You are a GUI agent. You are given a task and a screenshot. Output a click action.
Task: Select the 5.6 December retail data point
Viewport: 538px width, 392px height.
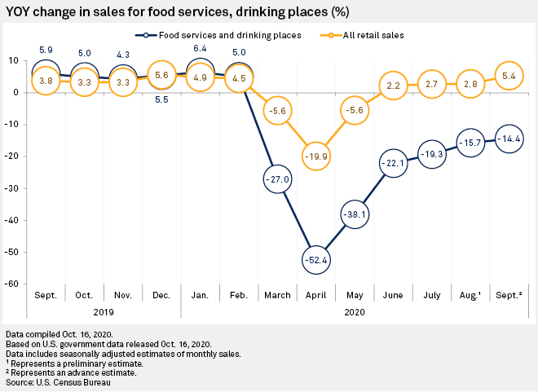point(161,75)
